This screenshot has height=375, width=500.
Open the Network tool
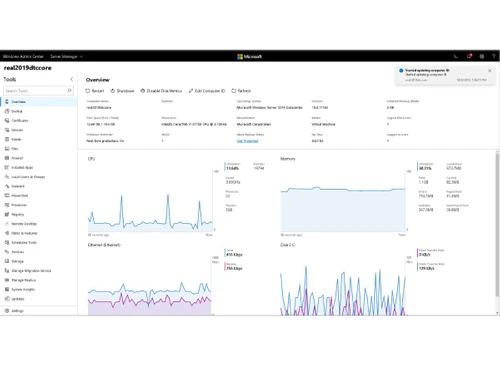pyautogui.click(x=39, y=186)
